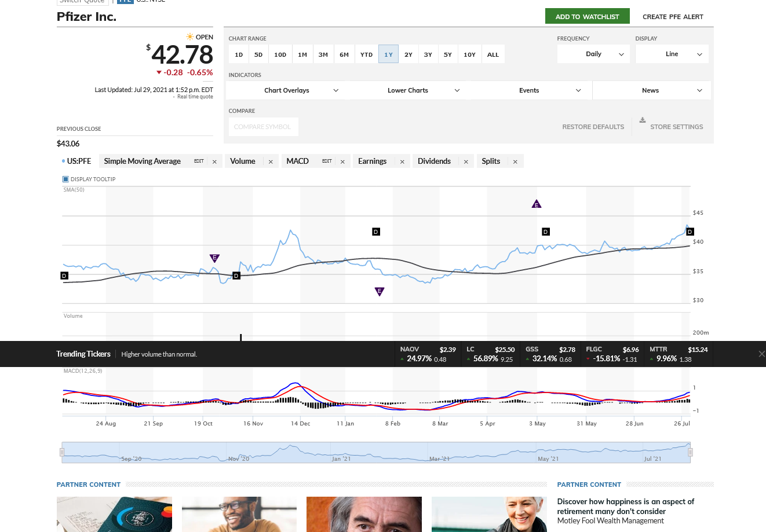The height and width of the screenshot is (532, 766).
Task: Open the LC trending ticker
Action: pos(490,354)
